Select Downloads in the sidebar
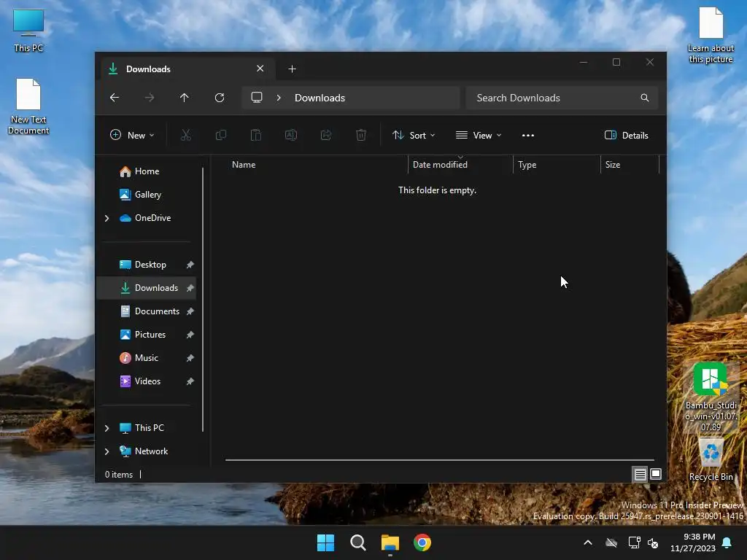The width and height of the screenshot is (747, 560). point(146,288)
